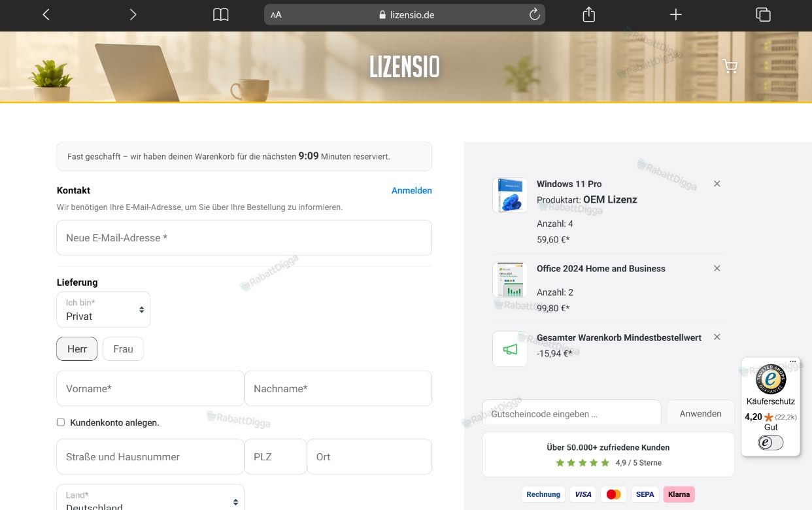Click the lizensio.de address bar

click(x=405, y=14)
